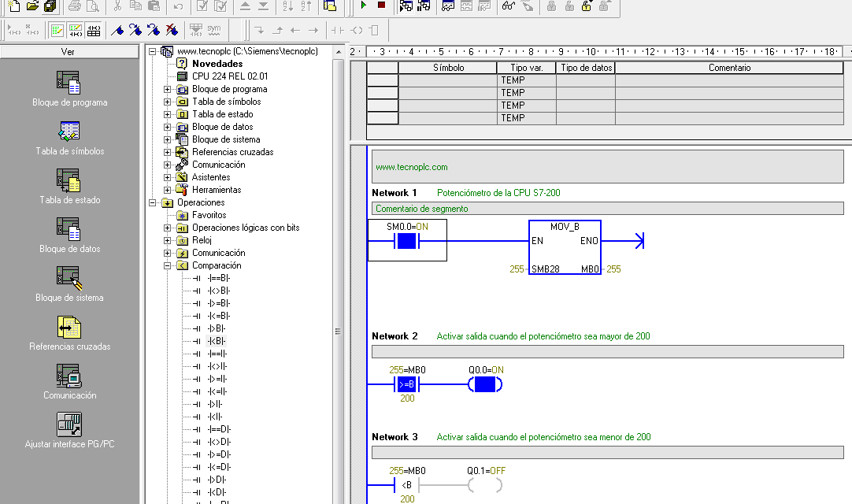852x504 pixels.
Task: Select the MOV_B block in Network 1
Action: click(x=565, y=246)
